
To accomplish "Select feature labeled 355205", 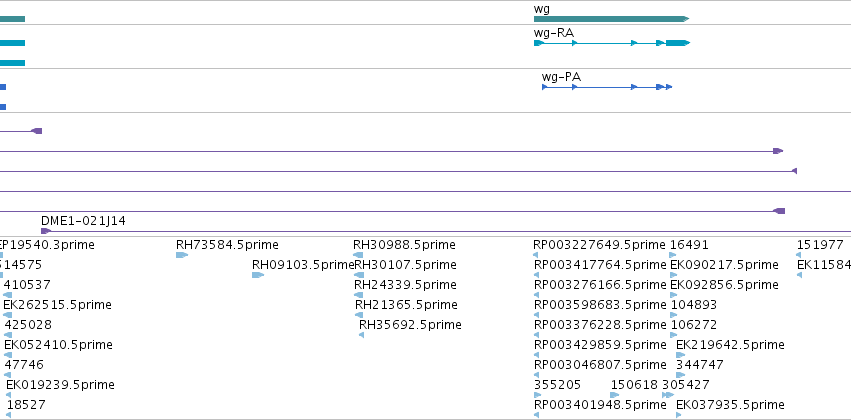I will coord(557,385).
